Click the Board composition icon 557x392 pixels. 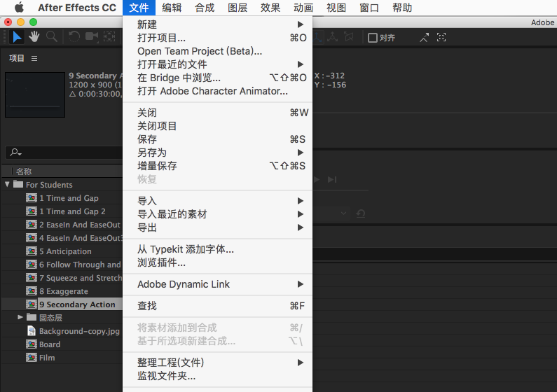[x=32, y=344]
